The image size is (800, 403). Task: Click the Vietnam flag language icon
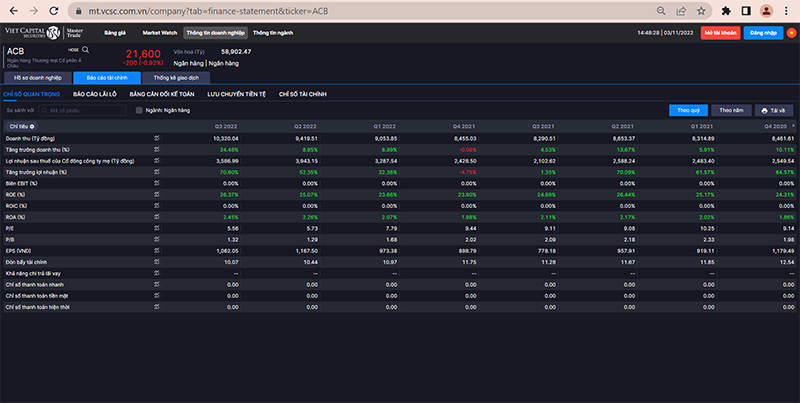[x=792, y=33]
